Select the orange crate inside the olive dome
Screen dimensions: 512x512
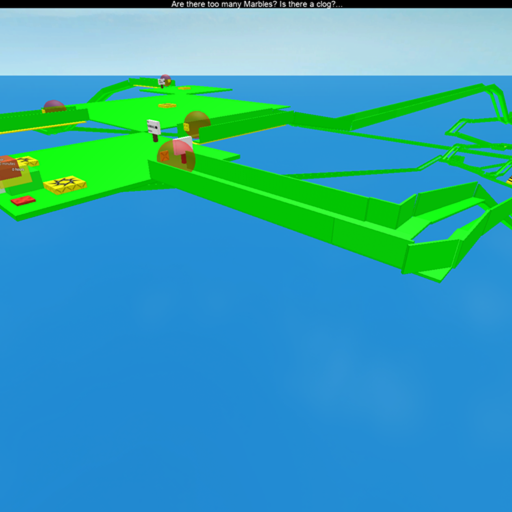click(x=164, y=156)
